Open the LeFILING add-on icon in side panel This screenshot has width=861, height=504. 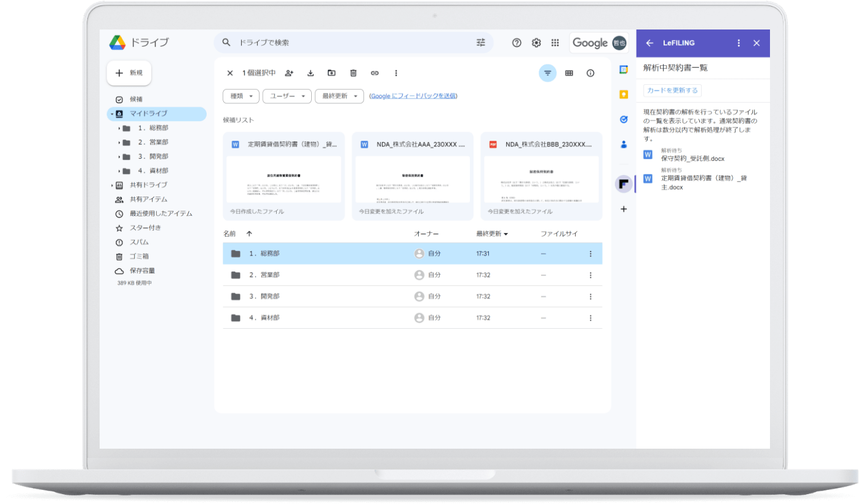[x=624, y=184]
